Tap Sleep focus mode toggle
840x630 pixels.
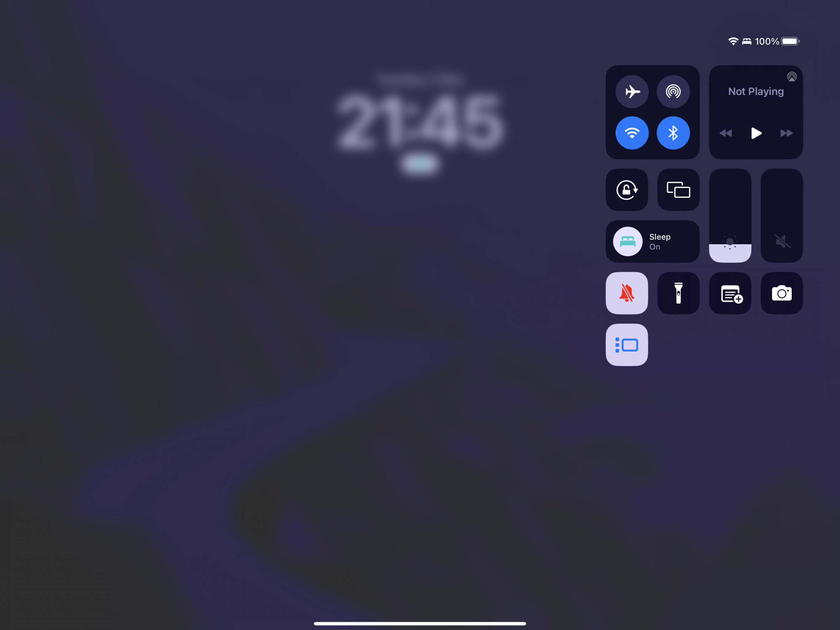(653, 241)
